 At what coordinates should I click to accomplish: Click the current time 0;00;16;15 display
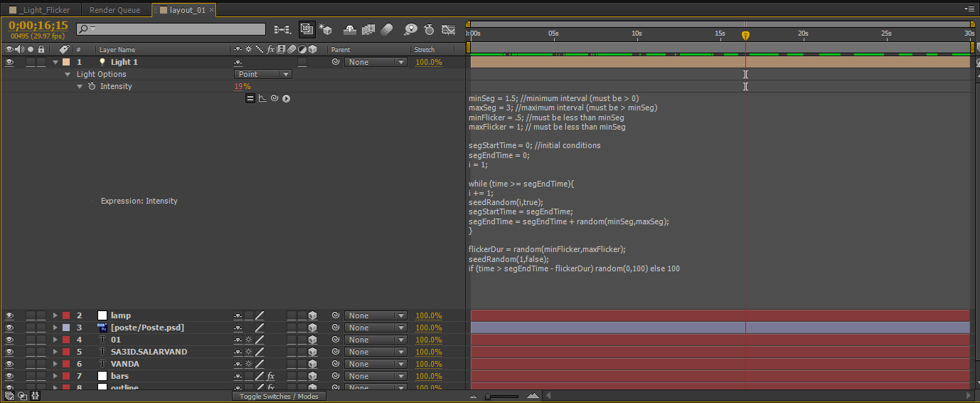coord(38,26)
